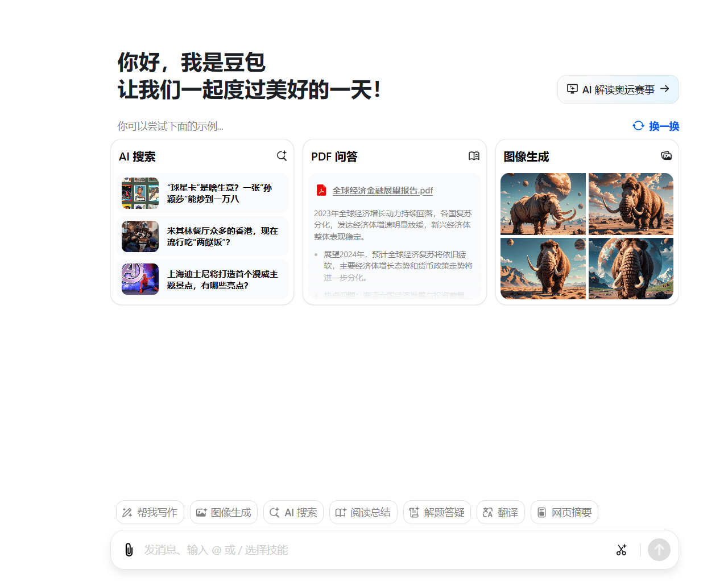Click the PDF 问答 card title

(x=334, y=156)
